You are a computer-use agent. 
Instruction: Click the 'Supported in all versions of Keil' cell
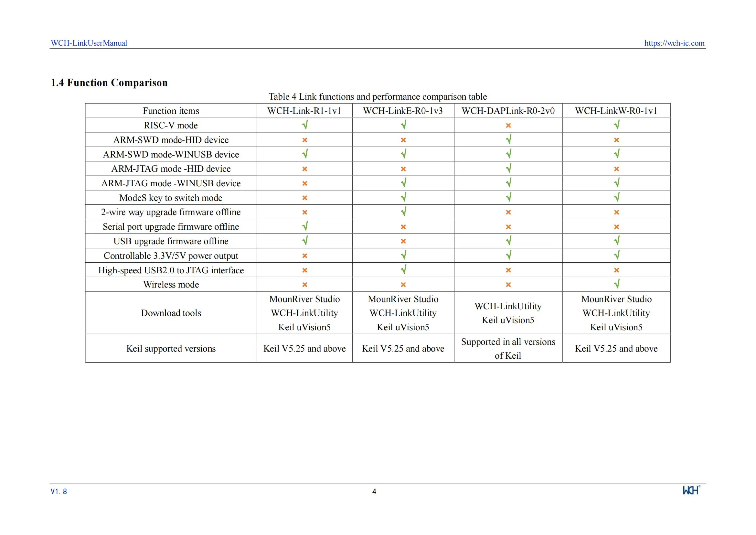[x=508, y=349]
